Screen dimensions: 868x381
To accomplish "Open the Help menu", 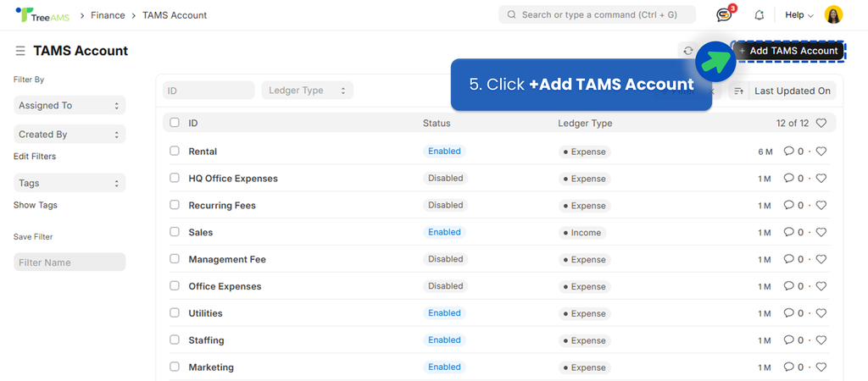I will [x=798, y=15].
